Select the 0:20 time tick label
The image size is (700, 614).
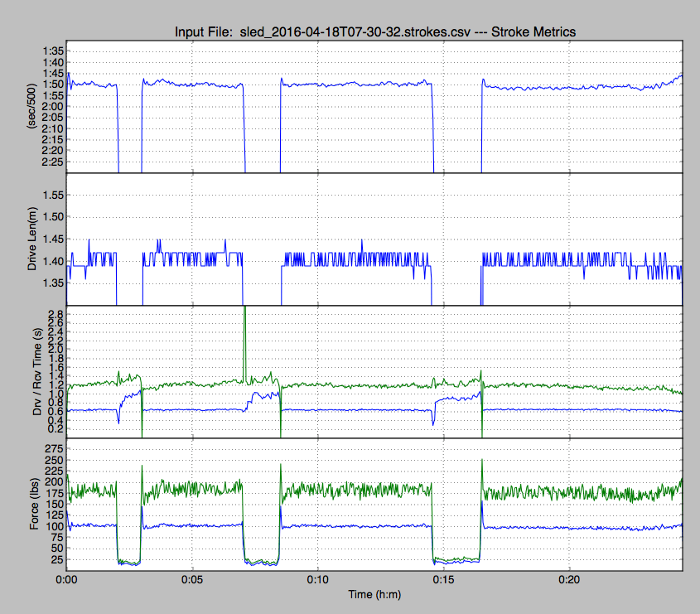pyautogui.click(x=568, y=579)
